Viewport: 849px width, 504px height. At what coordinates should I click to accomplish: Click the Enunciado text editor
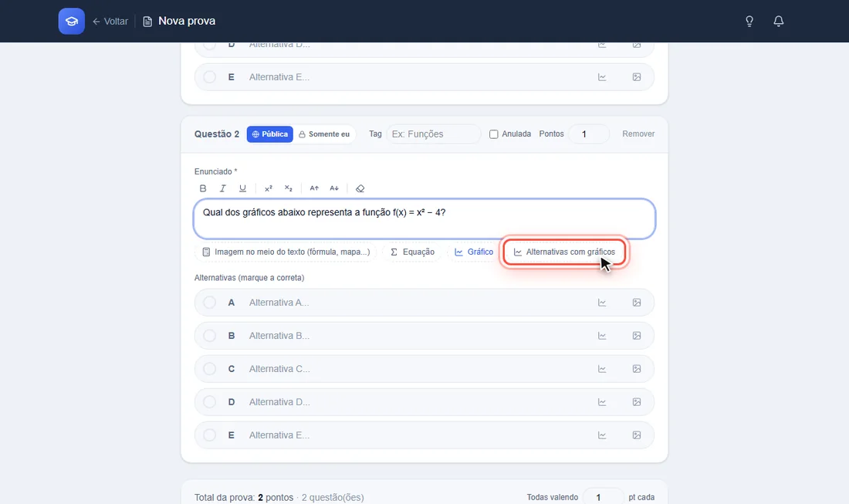[x=424, y=218]
